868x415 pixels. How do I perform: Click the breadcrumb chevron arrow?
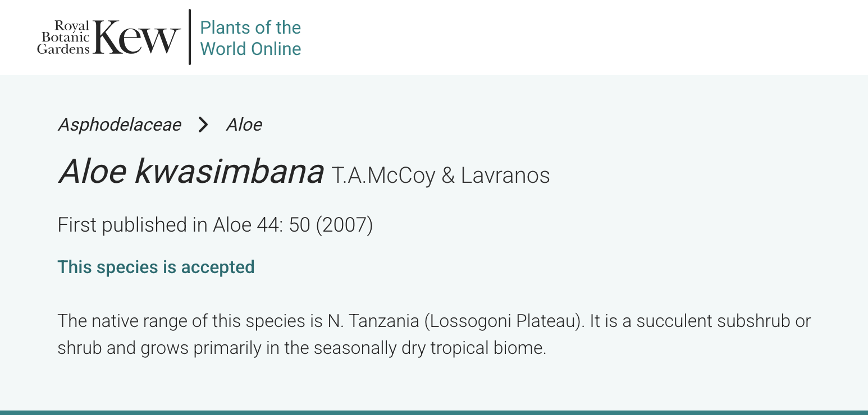pos(203,125)
